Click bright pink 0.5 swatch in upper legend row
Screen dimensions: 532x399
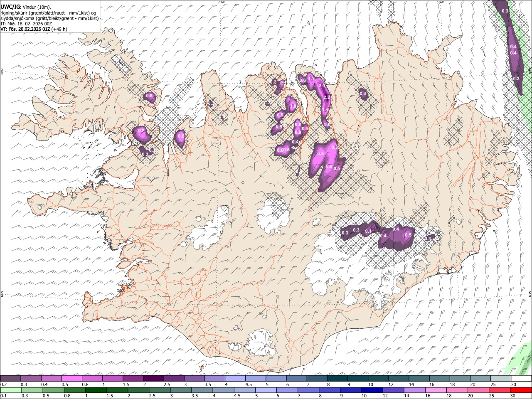71,379
